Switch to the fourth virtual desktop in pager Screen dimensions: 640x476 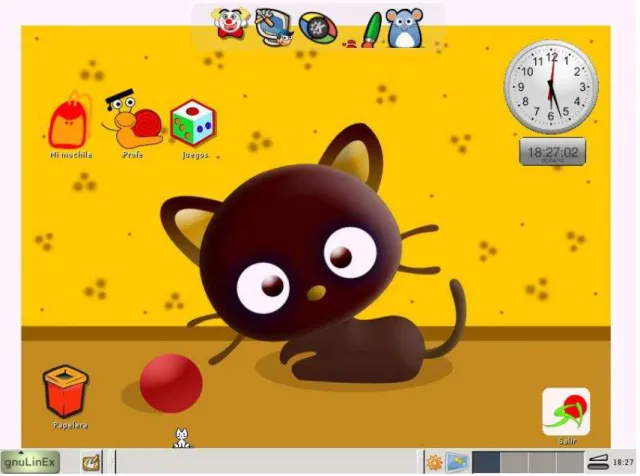570,462
